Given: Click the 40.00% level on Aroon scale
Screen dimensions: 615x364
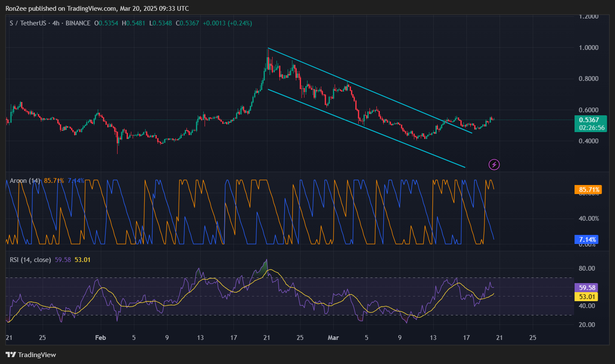Looking at the screenshot, I should pyautogui.click(x=588, y=219).
